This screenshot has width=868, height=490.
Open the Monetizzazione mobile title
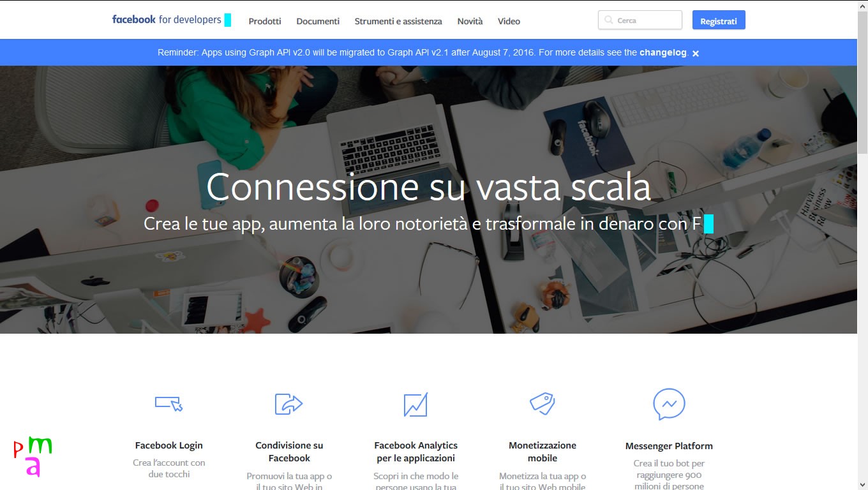pos(542,452)
